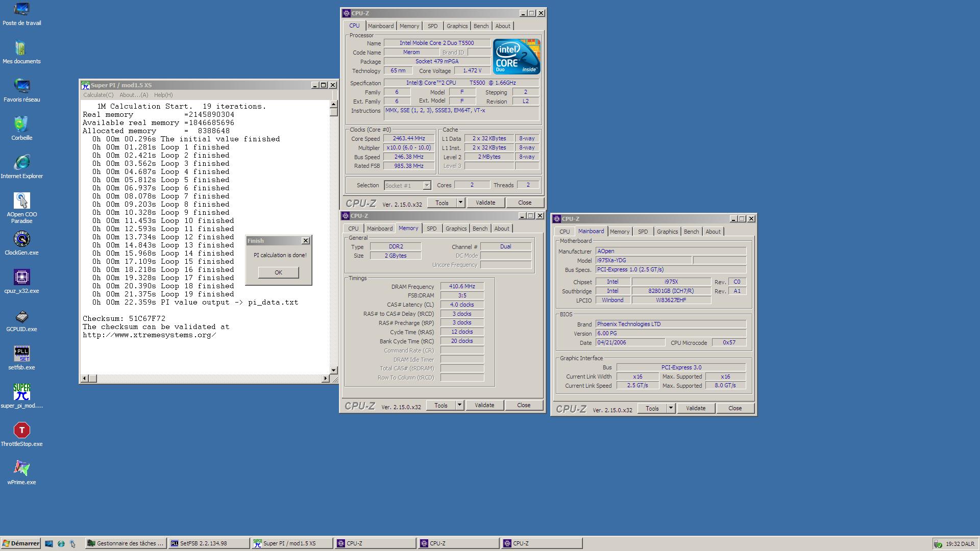Image resolution: width=980 pixels, height=551 pixels.
Task: Expand Tools dropdown arrow in Mainboard CPU-Z
Action: coord(671,408)
